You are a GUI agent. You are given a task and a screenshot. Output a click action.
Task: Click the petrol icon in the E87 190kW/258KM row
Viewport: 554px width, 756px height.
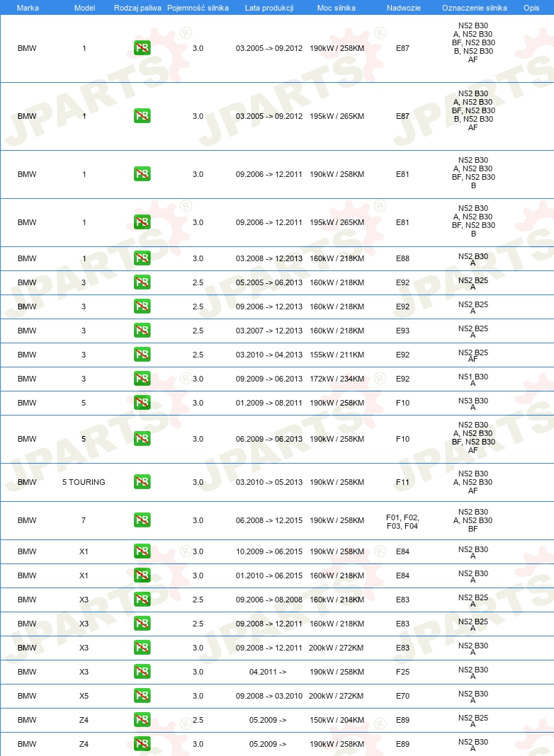(142, 48)
